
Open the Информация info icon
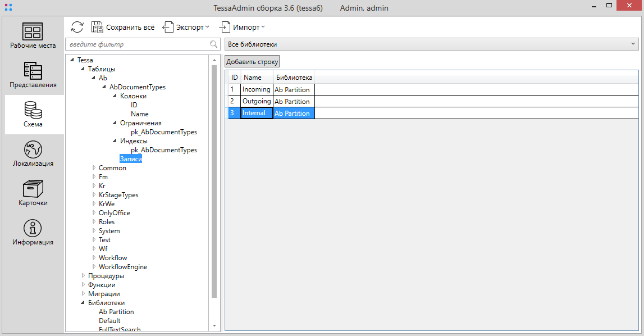pyautogui.click(x=33, y=228)
